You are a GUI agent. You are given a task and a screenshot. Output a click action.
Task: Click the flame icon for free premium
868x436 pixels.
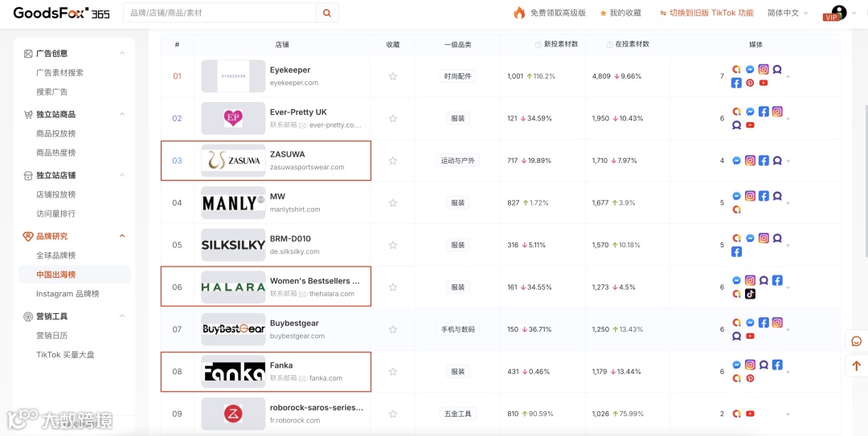coord(519,13)
